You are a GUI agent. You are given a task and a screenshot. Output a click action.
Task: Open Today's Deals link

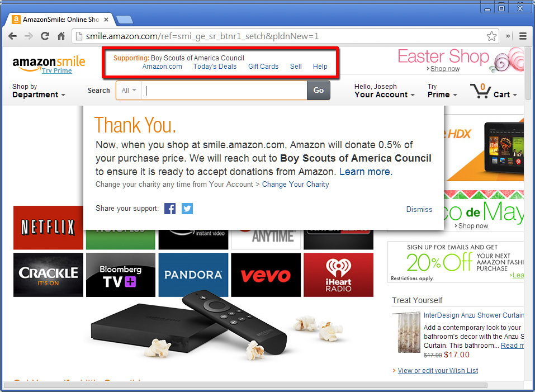[x=215, y=67]
